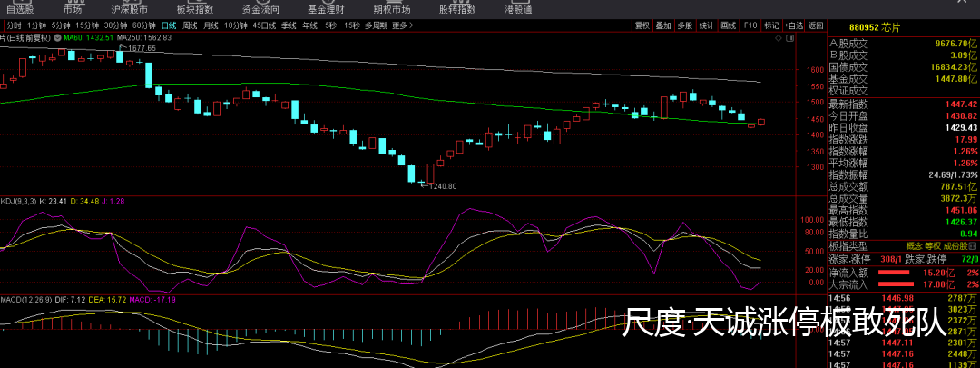The image size is (980, 368).
Task: Open the 自选股 watchlist section
Action: (x=20, y=7)
